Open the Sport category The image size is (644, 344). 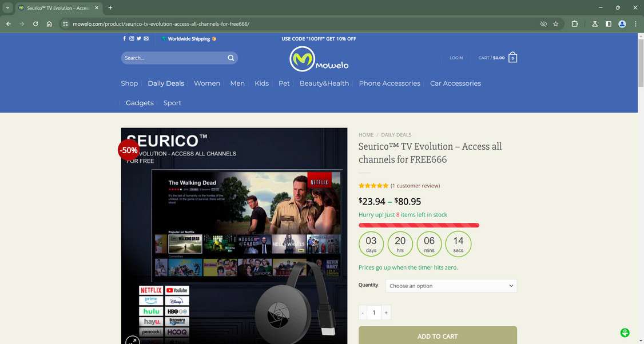[x=172, y=103]
